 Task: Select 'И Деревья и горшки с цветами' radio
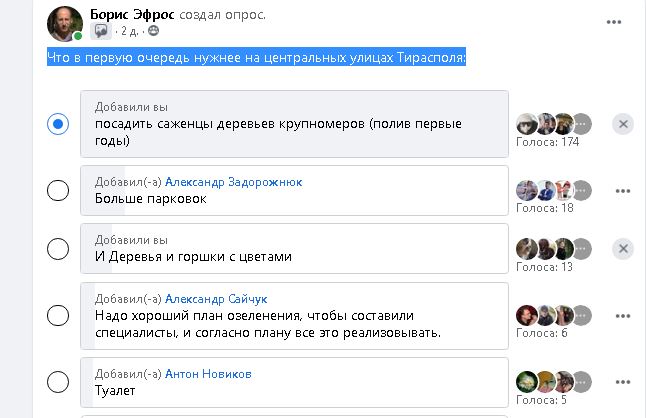click(x=58, y=249)
